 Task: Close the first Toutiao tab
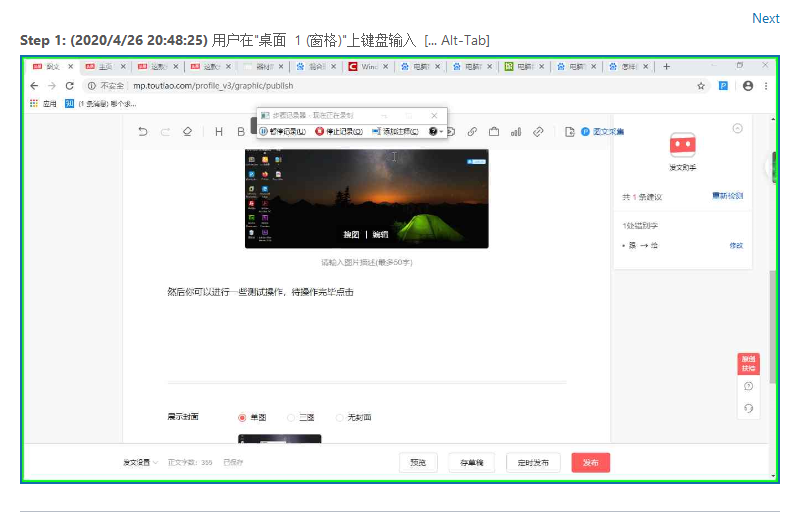point(70,66)
